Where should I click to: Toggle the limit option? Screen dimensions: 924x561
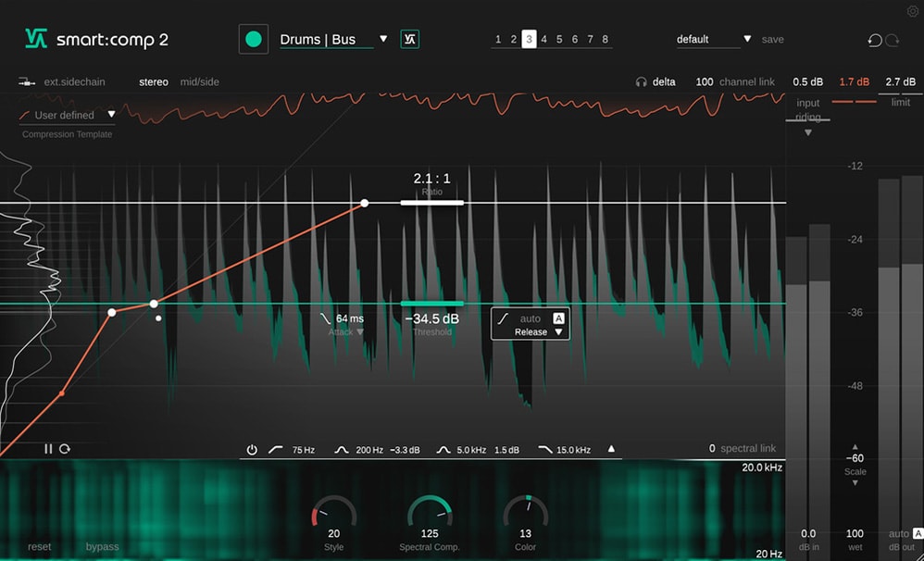pos(901,103)
